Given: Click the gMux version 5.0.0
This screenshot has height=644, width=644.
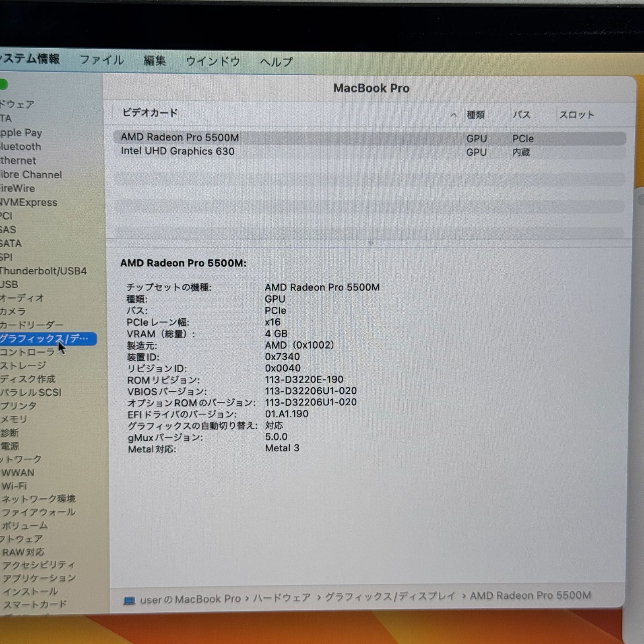Looking at the screenshot, I should coord(276,437).
